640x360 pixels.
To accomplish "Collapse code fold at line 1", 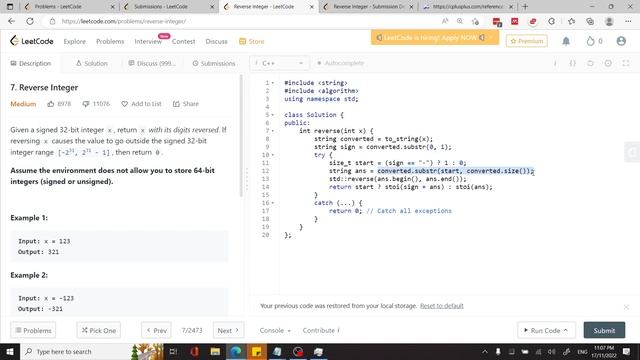I will (273, 83).
